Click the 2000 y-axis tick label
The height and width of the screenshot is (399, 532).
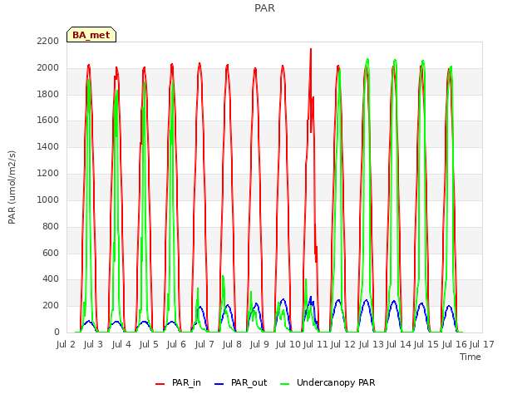click(x=48, y=67)
